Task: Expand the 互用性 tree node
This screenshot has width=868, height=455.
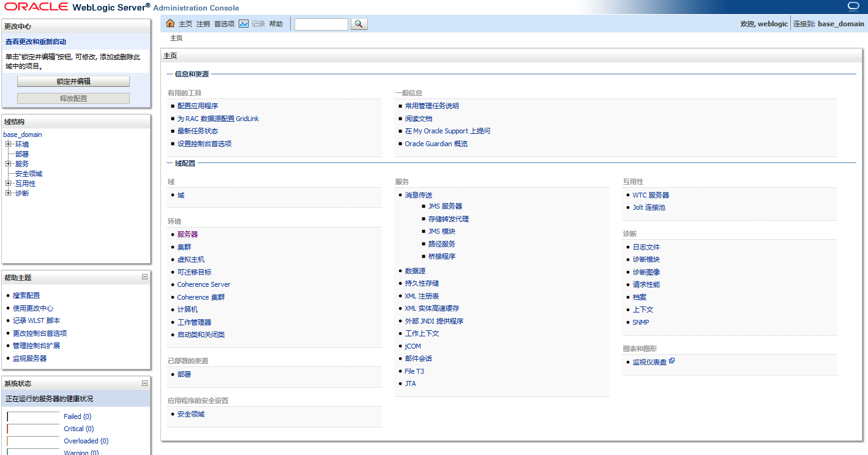Action: click(9, 183)
